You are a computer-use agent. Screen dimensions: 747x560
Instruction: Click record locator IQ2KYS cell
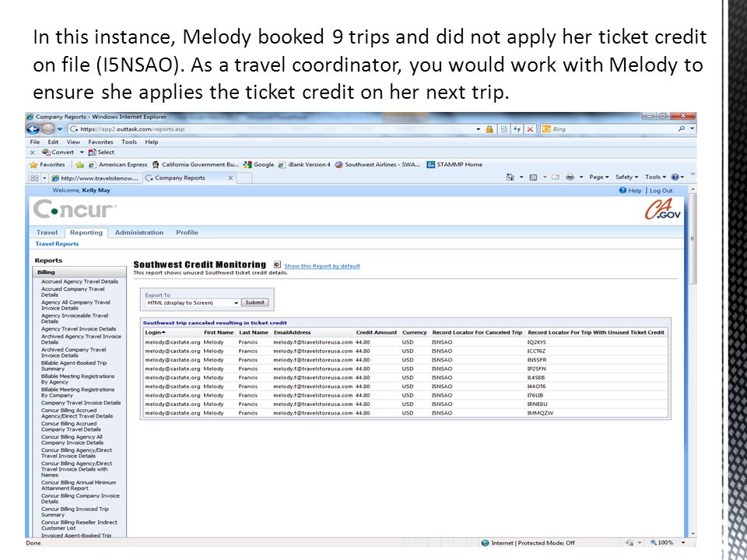click(x=536, y=342)
